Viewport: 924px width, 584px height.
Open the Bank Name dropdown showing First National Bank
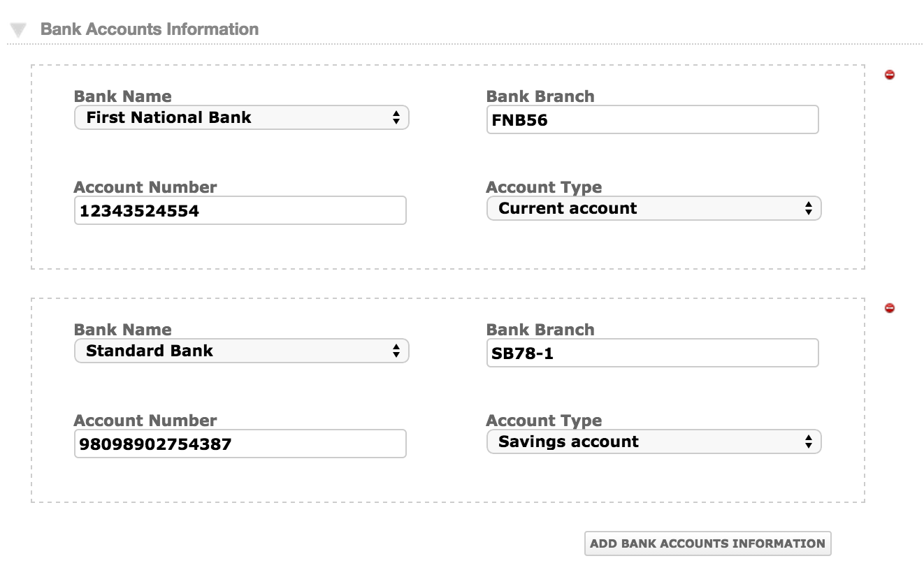241,117
